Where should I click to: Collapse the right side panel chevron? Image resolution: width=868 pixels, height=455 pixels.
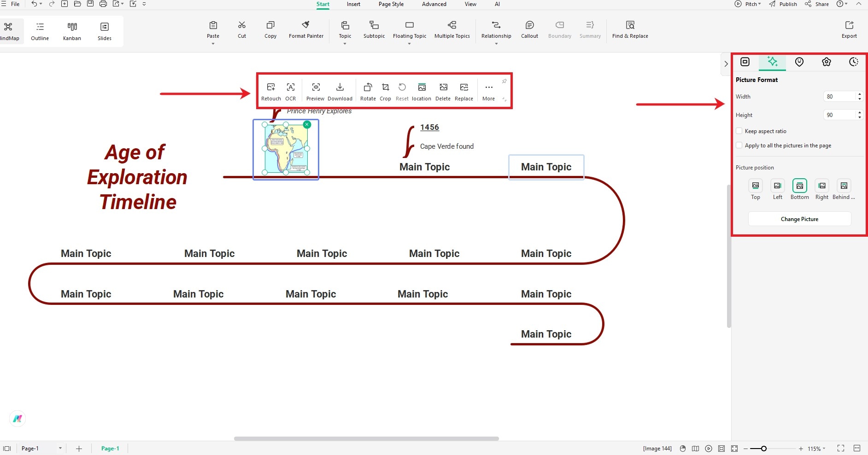click(726, 64)
